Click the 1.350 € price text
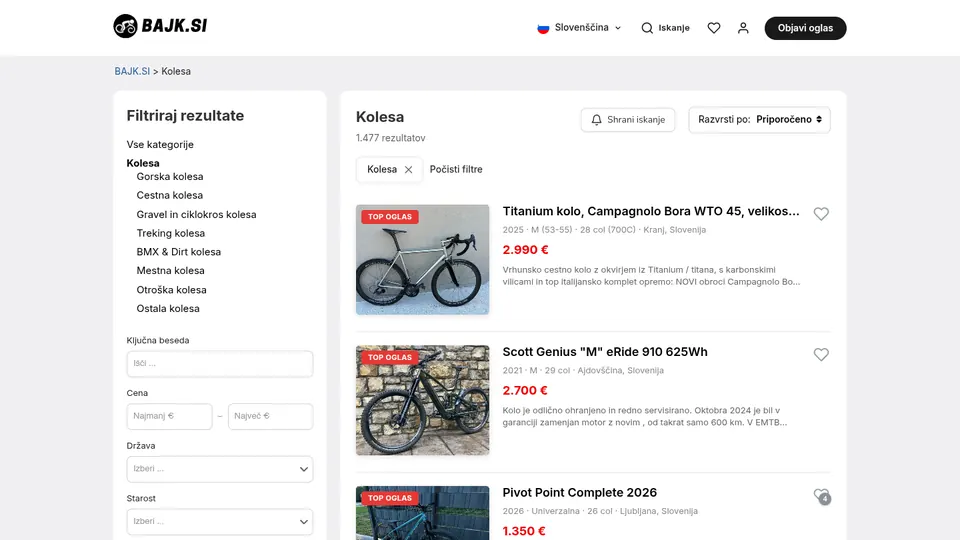 click(524, 531)
